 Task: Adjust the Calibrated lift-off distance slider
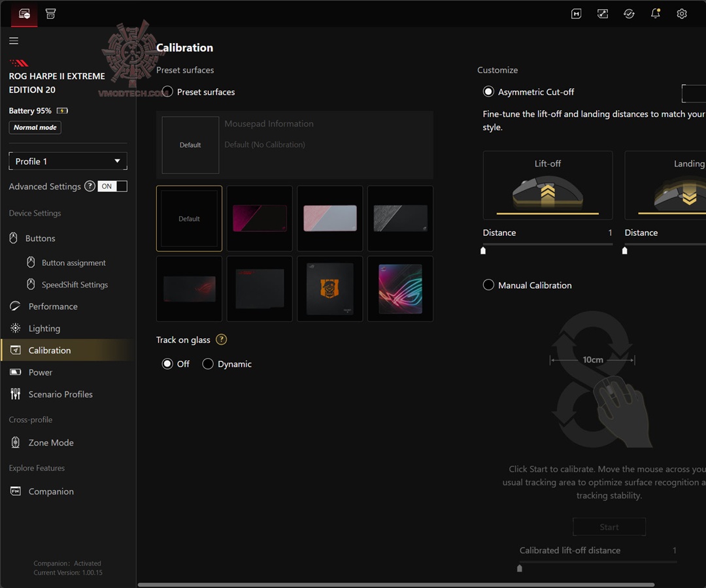coord(520,568)
